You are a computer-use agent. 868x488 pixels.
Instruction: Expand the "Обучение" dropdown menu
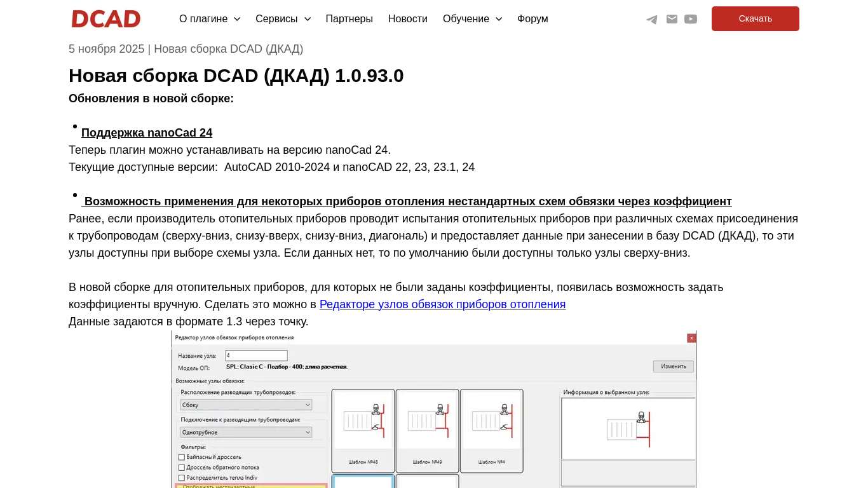tap(472, 19)
